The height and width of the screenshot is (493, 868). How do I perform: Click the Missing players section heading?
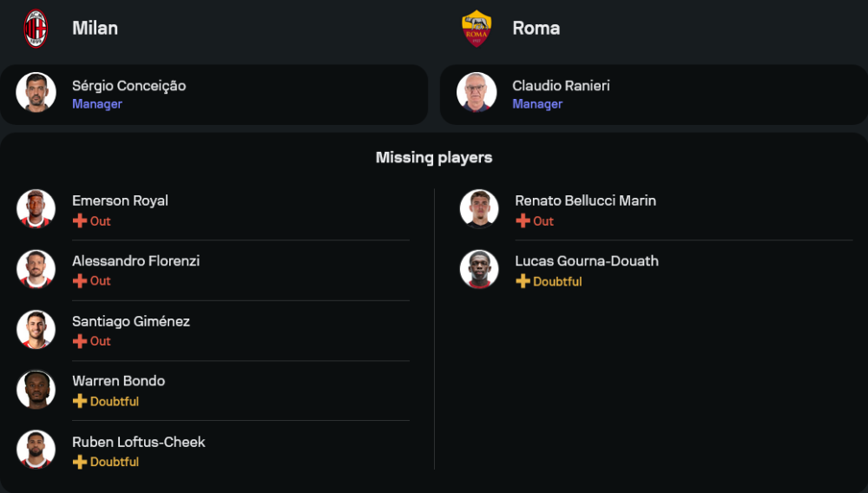click(434, 158)
